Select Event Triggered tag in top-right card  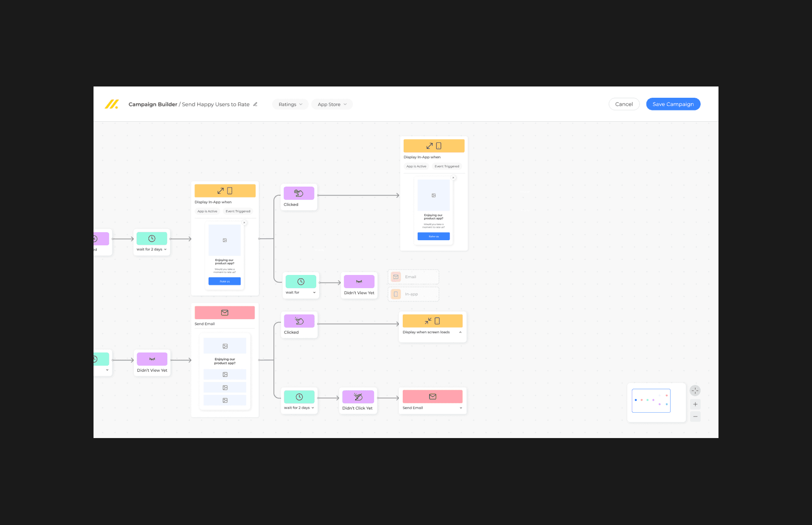[447, 166]
